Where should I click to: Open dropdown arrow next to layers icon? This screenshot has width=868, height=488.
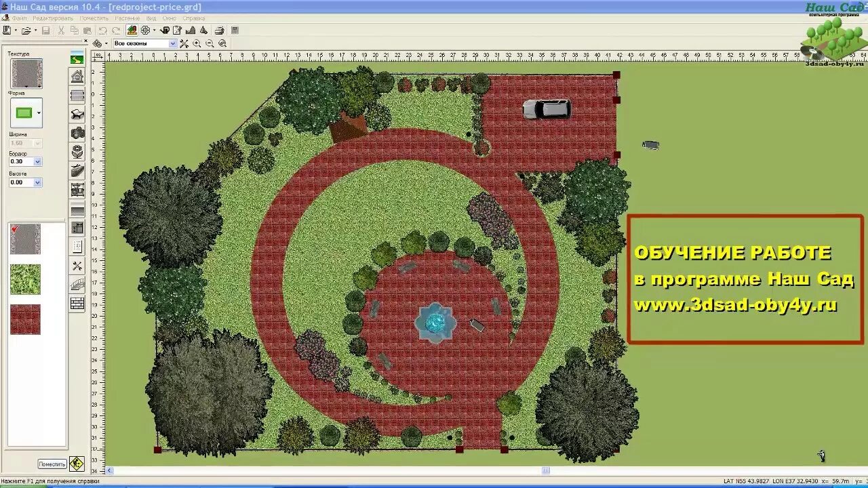click(x=106, y=43)
